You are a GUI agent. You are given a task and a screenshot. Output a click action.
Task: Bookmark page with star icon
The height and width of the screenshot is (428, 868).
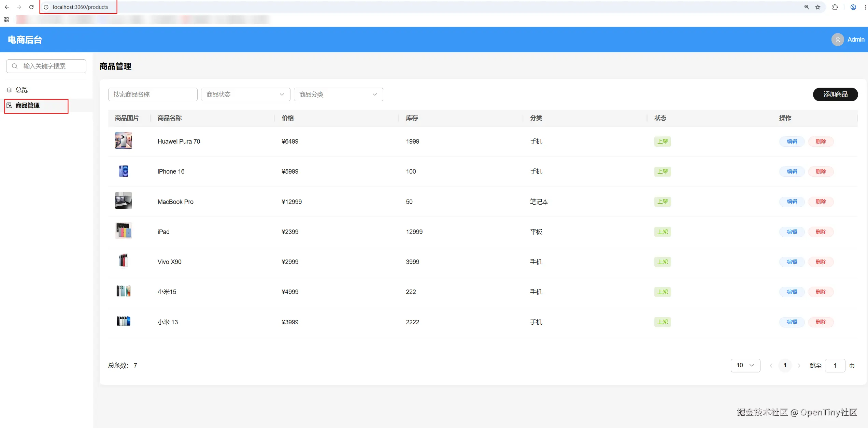click(x=818, y=7)
